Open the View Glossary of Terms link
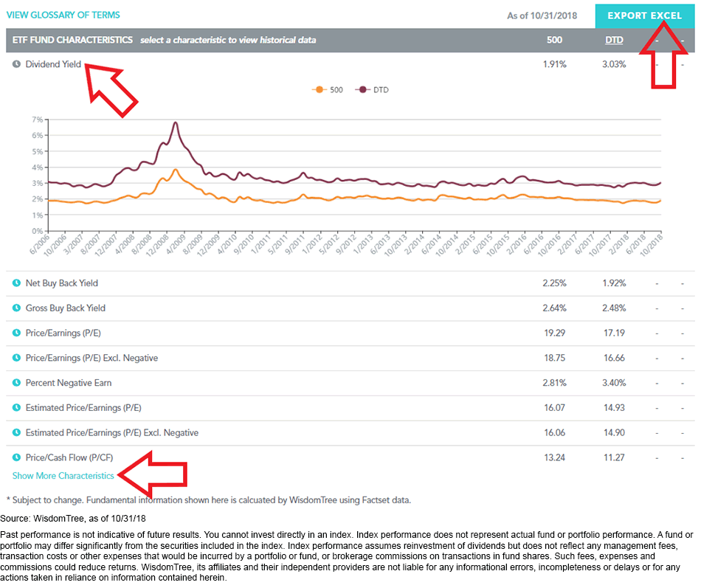The image size is (701, 588). click(x=63, y=15)
